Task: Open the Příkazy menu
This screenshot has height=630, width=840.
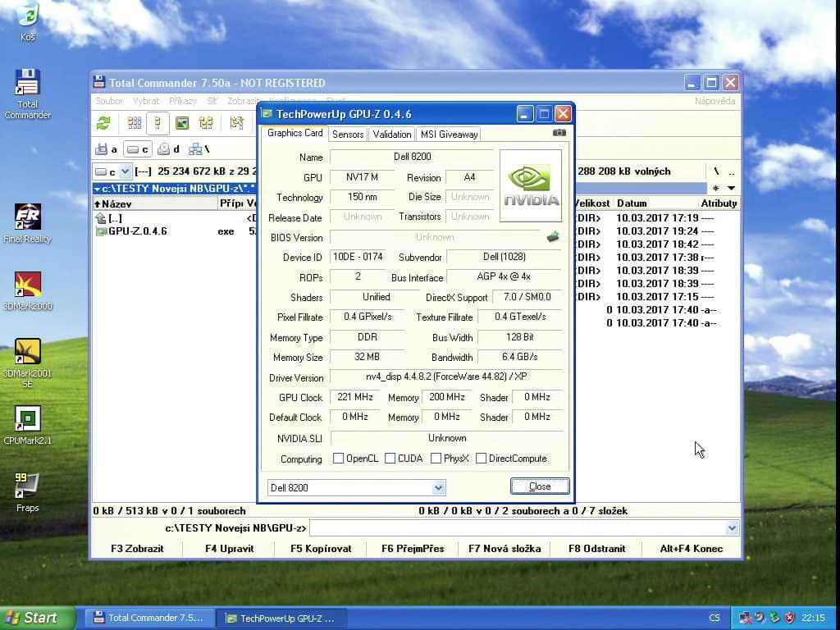Action: pyautogui.click(x=183, y=101)
